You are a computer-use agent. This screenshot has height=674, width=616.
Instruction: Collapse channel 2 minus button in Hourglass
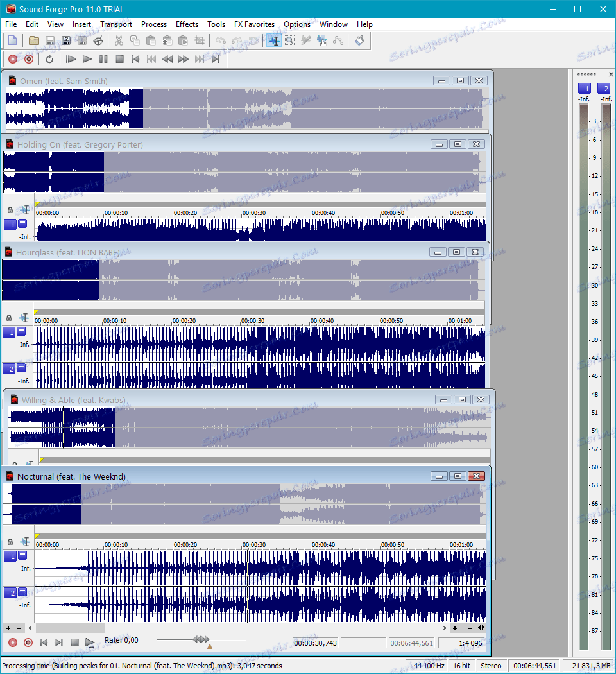click(x=21, y=367)
